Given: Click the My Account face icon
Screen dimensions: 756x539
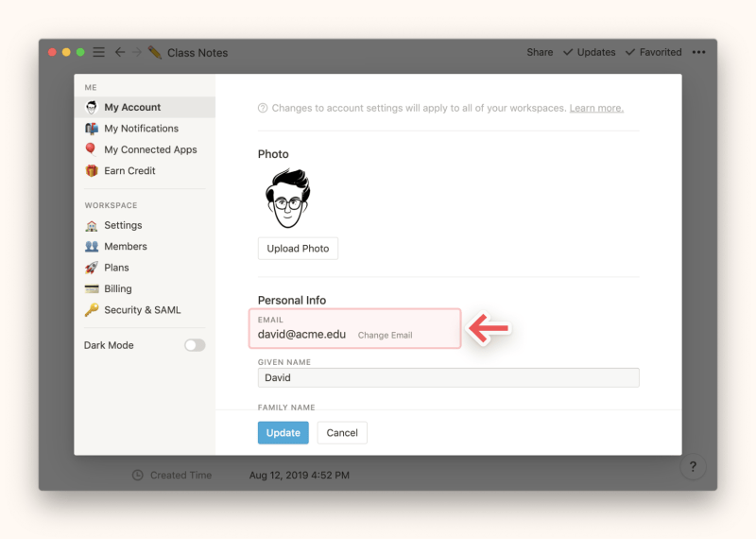Looking at the screenshot, I should click(92, 108).
